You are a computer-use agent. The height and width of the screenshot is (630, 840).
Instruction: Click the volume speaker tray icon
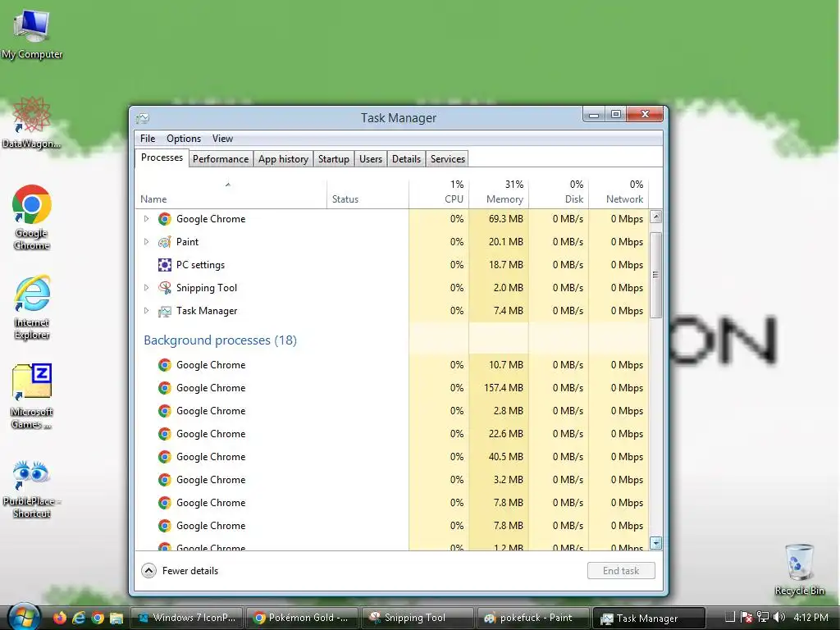coord(779,617)
